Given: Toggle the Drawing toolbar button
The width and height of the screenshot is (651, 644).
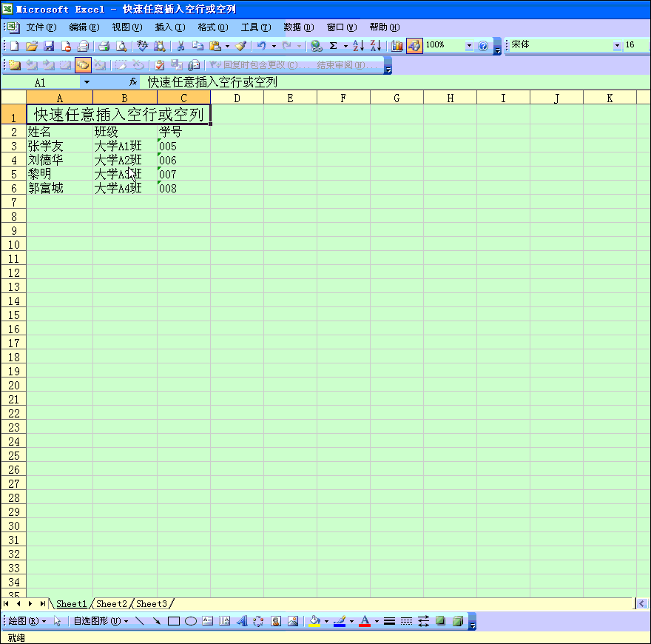Looking at the screenshot, I should 414,46.
